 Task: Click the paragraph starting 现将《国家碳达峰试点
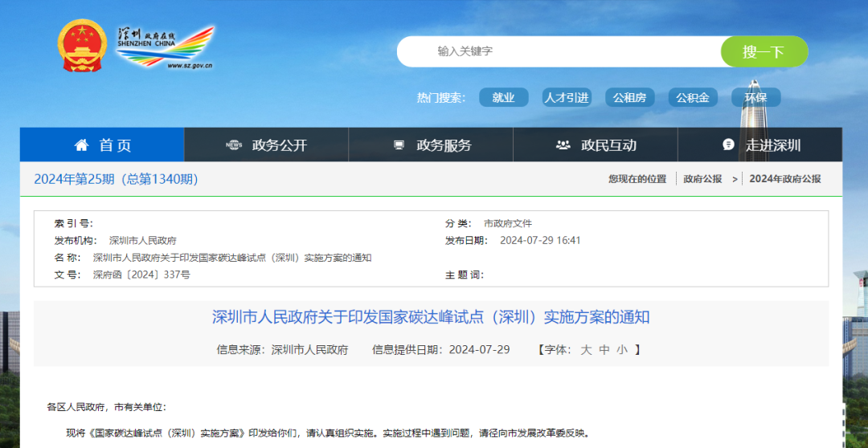327,433
